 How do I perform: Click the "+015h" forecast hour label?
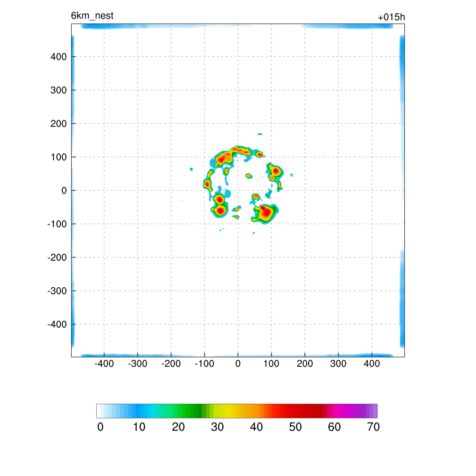click(391, 17)
